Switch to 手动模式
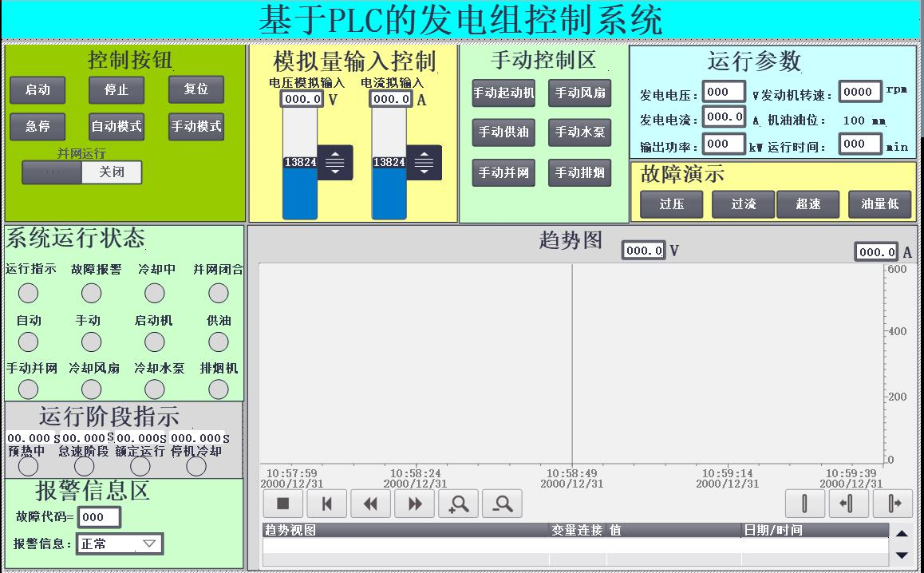Viewport: 924px width, 573px height. tap(196, 126)
